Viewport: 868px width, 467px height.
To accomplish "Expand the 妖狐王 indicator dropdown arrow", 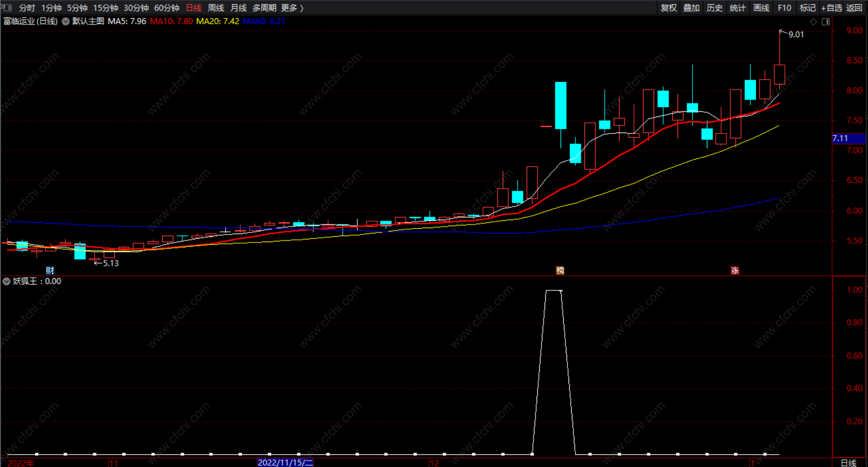I will click(6, 281).
